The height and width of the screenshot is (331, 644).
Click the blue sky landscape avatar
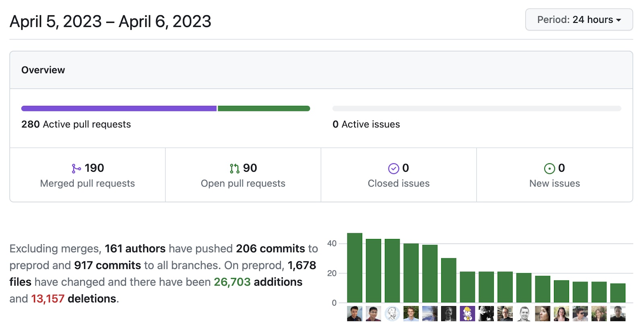pyautogui.click(x=430, y=314)
